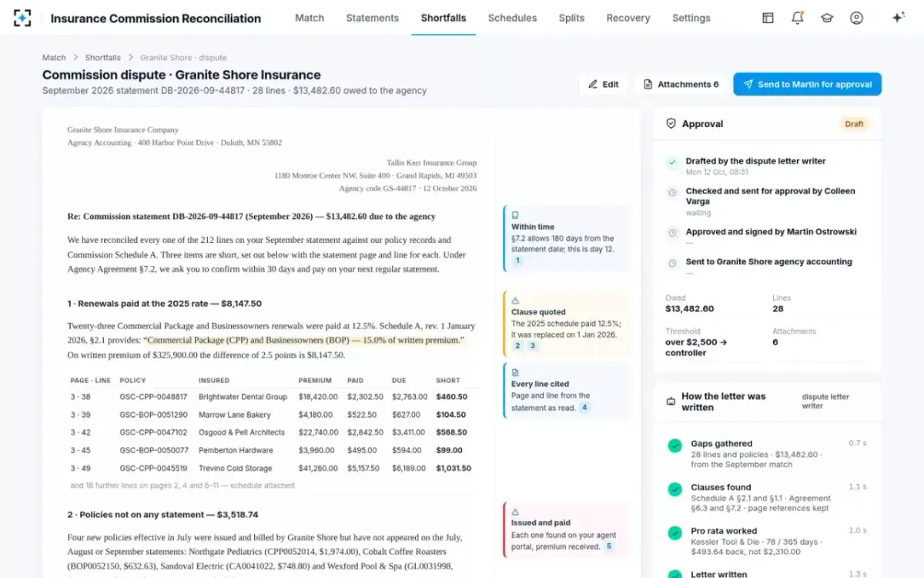Open citation 1 on Within time note
The image size is (924, 578).
pos(517,260)
